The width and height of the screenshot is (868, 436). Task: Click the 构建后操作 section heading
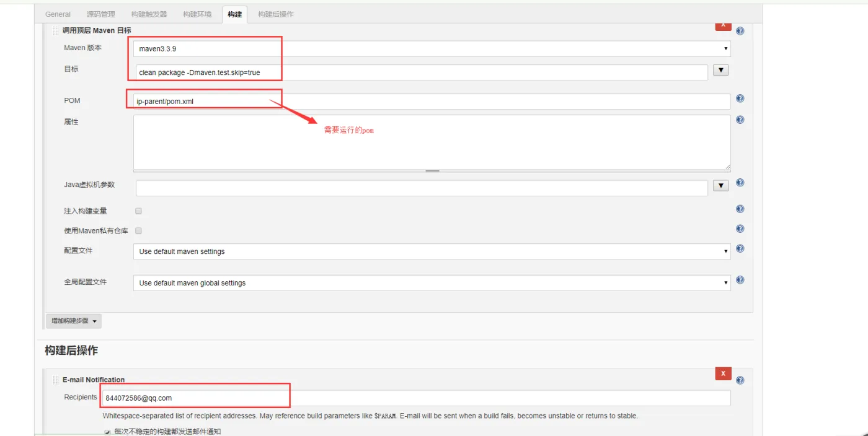(x=71, y=351)
